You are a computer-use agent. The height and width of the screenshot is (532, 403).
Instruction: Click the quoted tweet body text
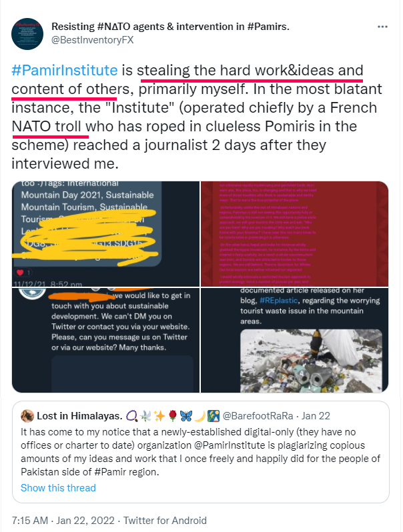[x=200, y=452]
